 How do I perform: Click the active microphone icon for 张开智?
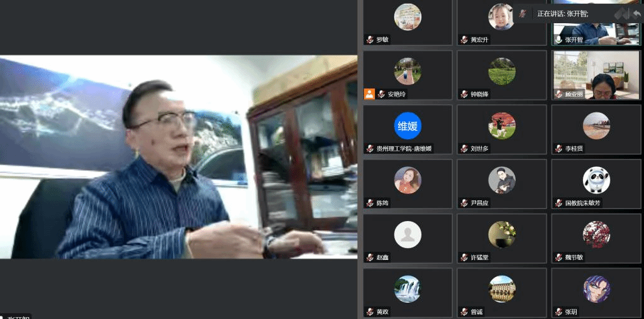click(558, 40)
